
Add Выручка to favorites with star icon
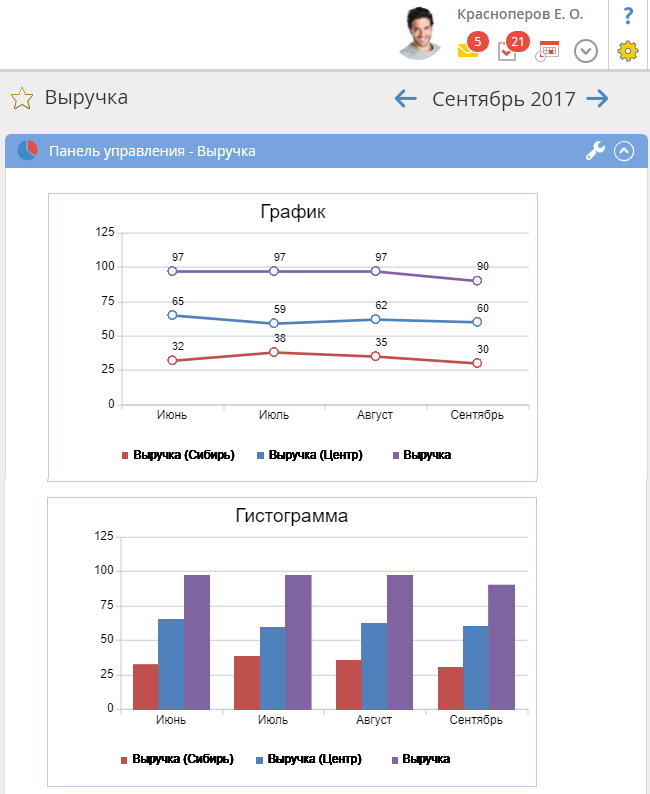(22, 98)
